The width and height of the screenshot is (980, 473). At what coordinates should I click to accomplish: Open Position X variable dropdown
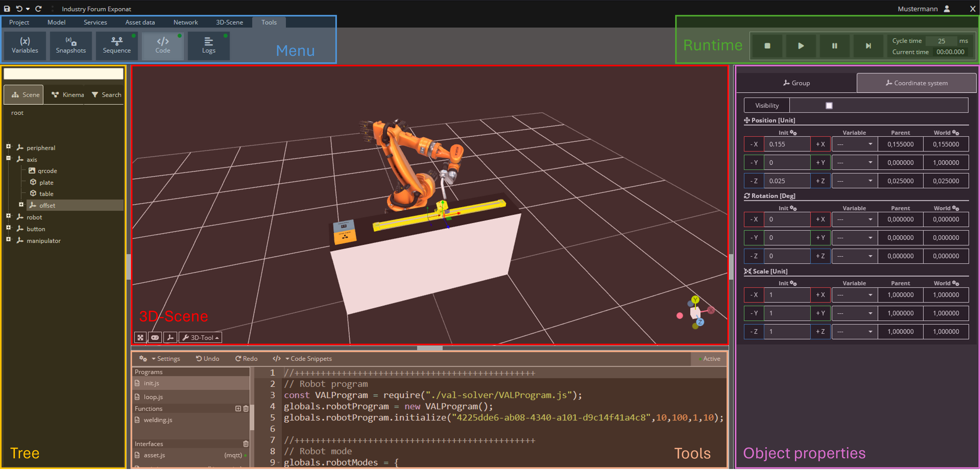pos(854,144)
